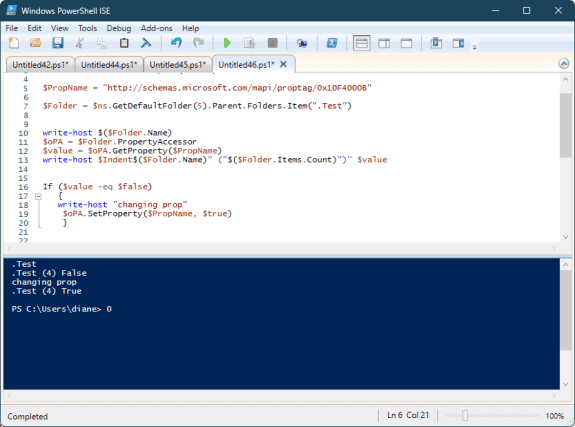Open the File menu

click(x=11, y=28)
